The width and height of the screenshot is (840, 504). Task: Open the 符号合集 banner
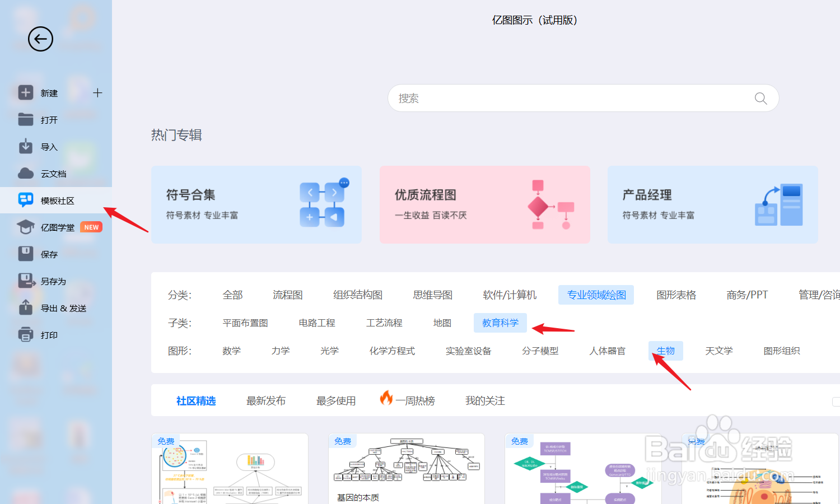(256, 204)
